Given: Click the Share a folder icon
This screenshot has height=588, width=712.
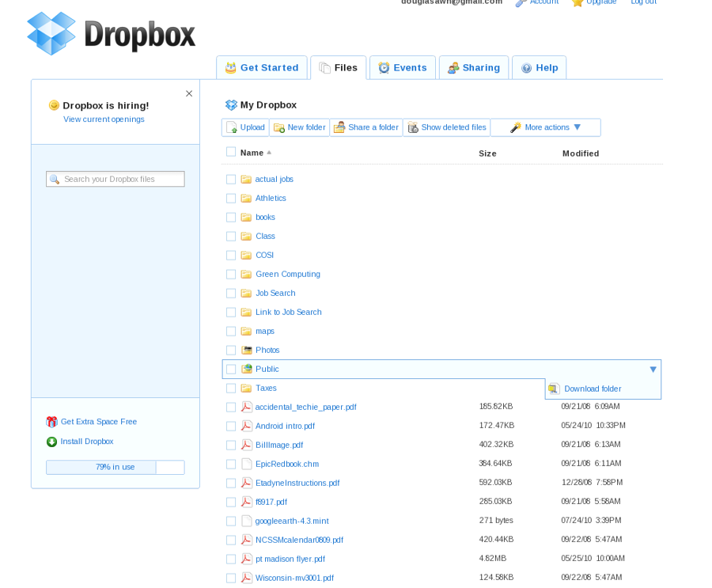Looking at the screenshot, I should click(339, 127).
